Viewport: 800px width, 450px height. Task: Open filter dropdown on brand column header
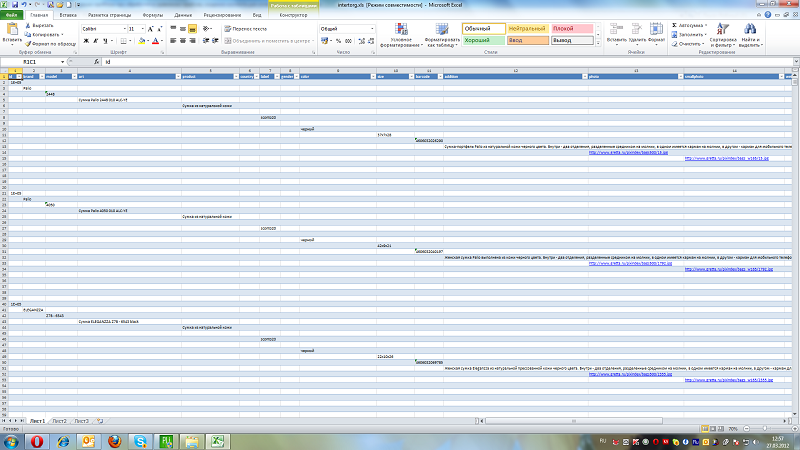point(42,77)
